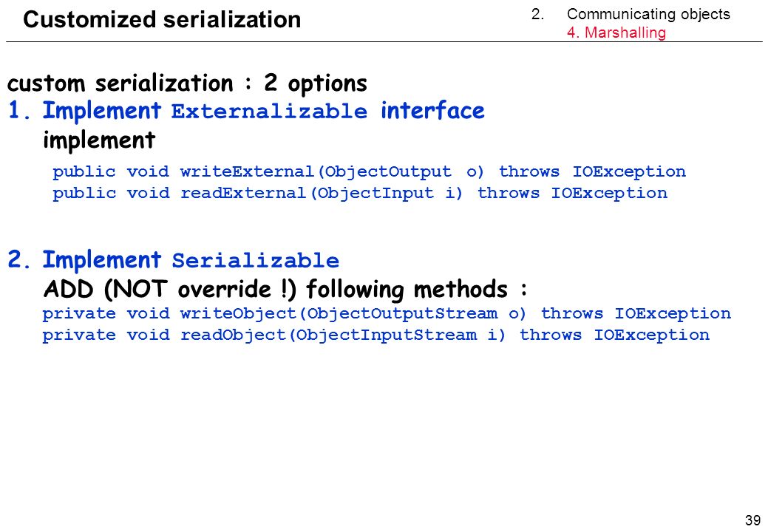The width and height of the screenshot is (768, 532).
Task: Click the 'readObject' method name
Action: point(233,335)
